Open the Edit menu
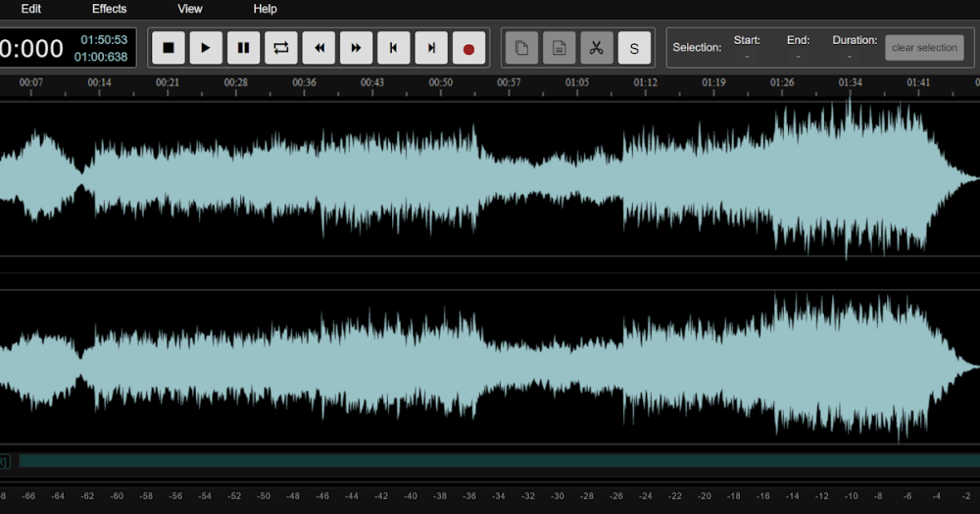The width and height of the screenshot is (980, 514). [x=31, y=9]
